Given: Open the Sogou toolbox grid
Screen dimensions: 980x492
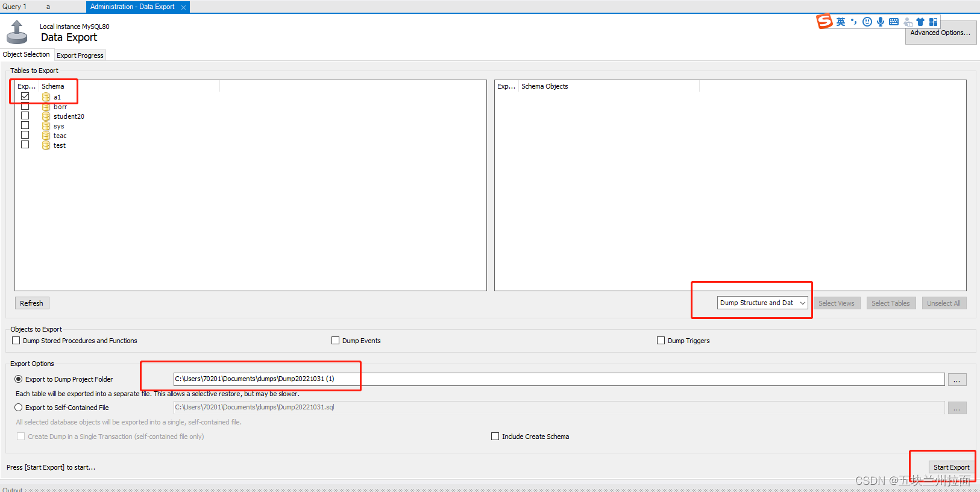Looking at the screenshot, I should click(x=934, y=22).
